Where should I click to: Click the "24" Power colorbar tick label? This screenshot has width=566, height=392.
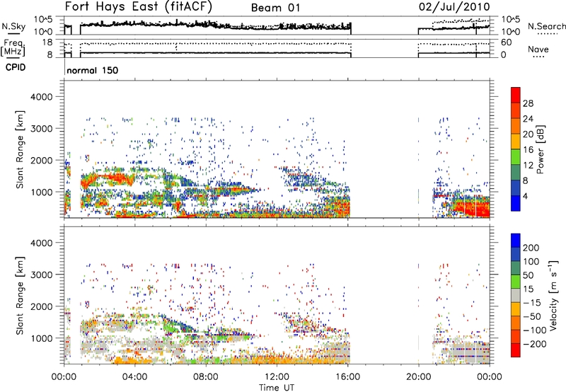pyautogui.click(x=528, y=119)
